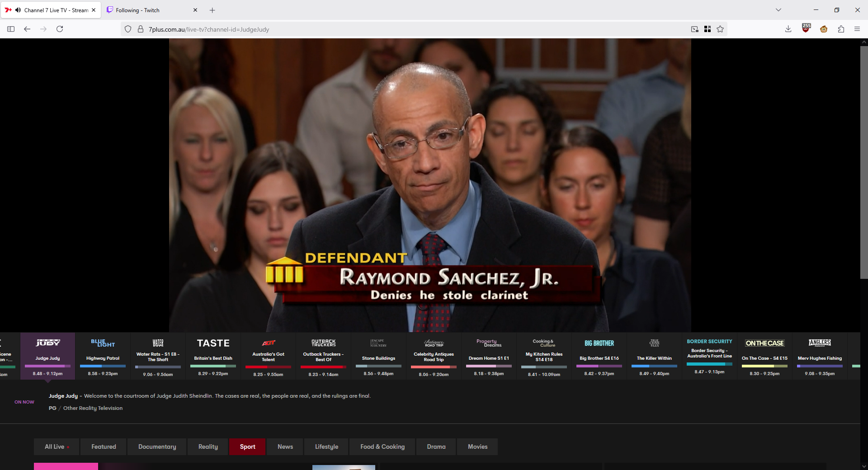The width and height of the screenshot is (868, 470).
Task: Mute the Channel 7 Live TV tab audio
Action: coord(18,10)
